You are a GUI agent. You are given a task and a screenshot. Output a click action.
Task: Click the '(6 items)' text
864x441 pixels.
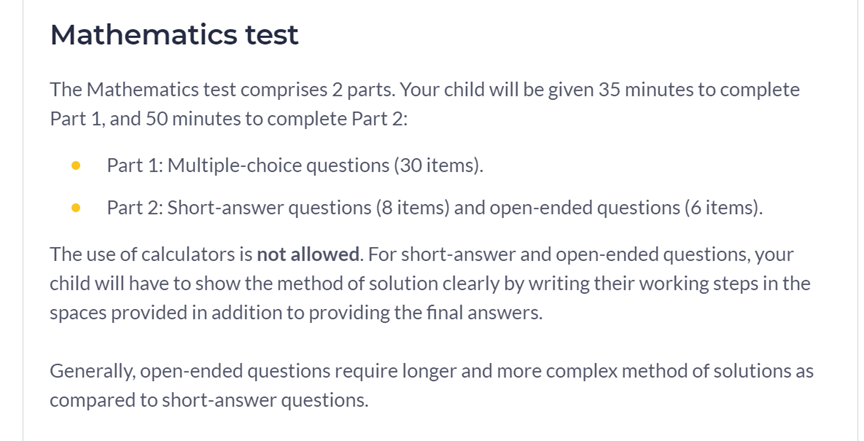[723, 208]
